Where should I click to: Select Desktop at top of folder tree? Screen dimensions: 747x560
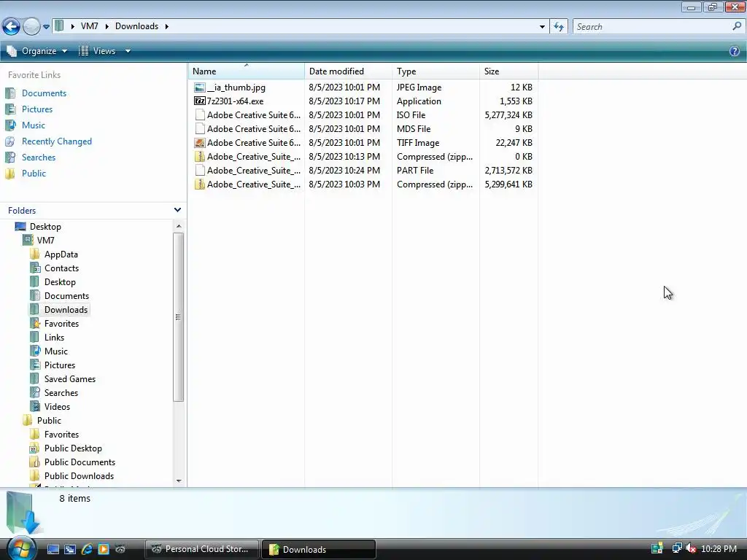tap(45, 227)
